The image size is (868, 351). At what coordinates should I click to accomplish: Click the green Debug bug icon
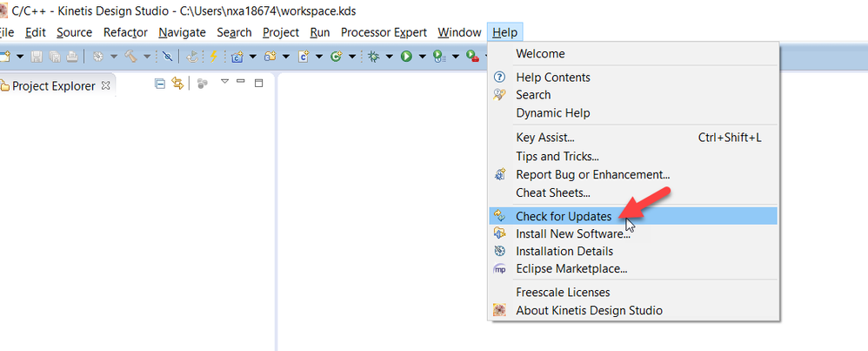pos(372,57)
